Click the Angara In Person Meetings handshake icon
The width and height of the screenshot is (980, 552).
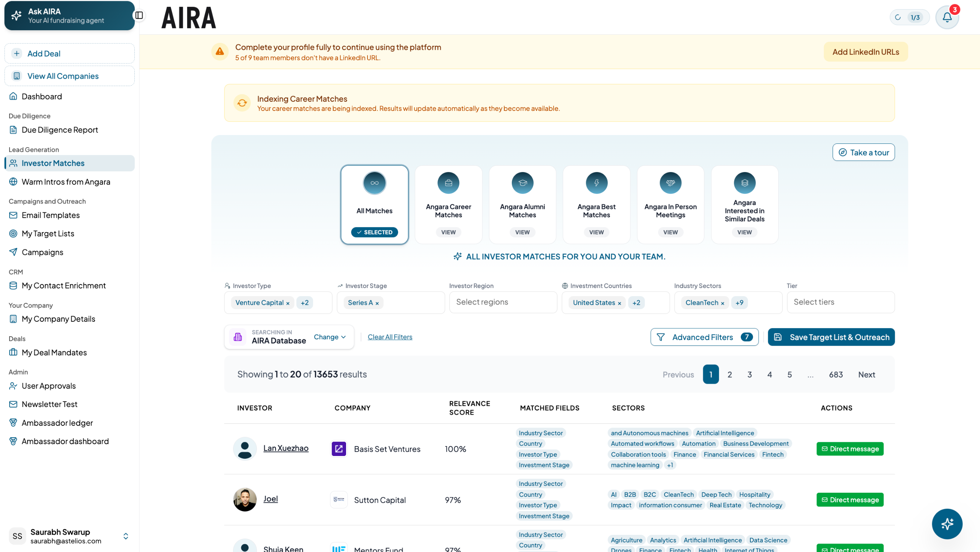click(670, 183)
